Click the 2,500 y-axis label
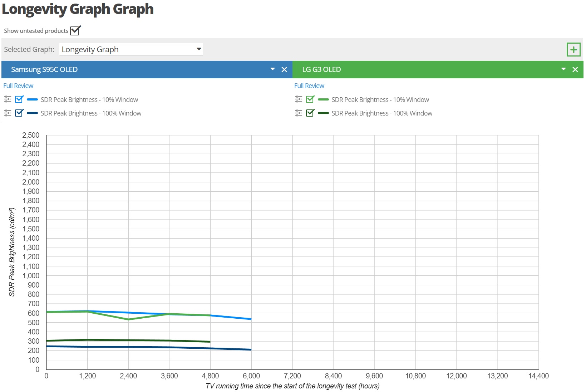 click(x=31, y=135)
